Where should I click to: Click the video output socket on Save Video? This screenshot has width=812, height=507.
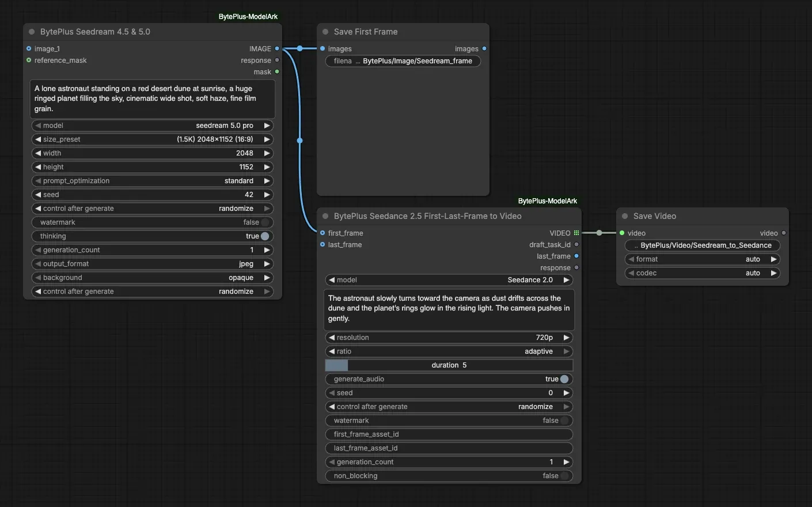784,233
